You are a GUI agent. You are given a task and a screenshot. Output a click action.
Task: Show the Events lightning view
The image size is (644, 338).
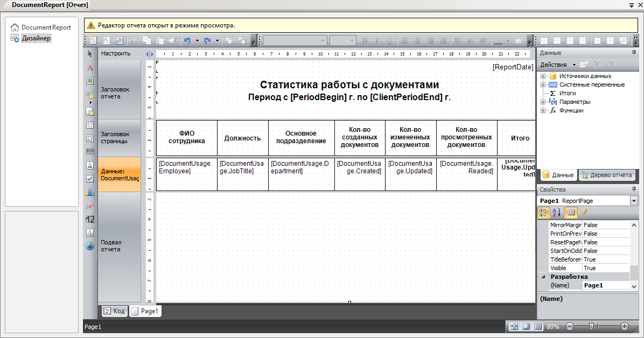[x=584, y=213]
